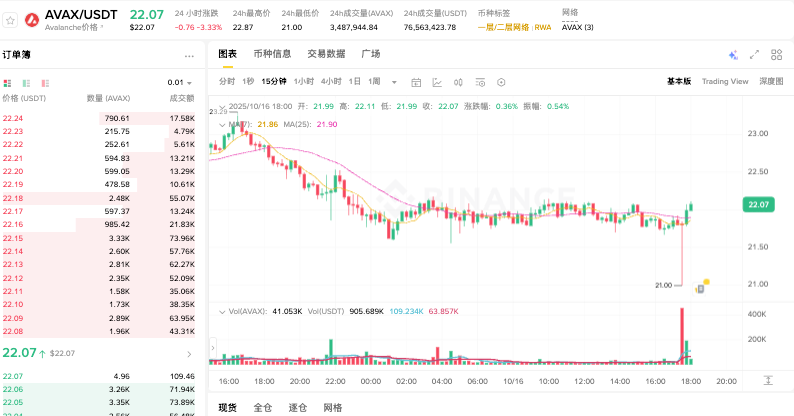Click the current price label 22.07 on axis

pos(759,204)
